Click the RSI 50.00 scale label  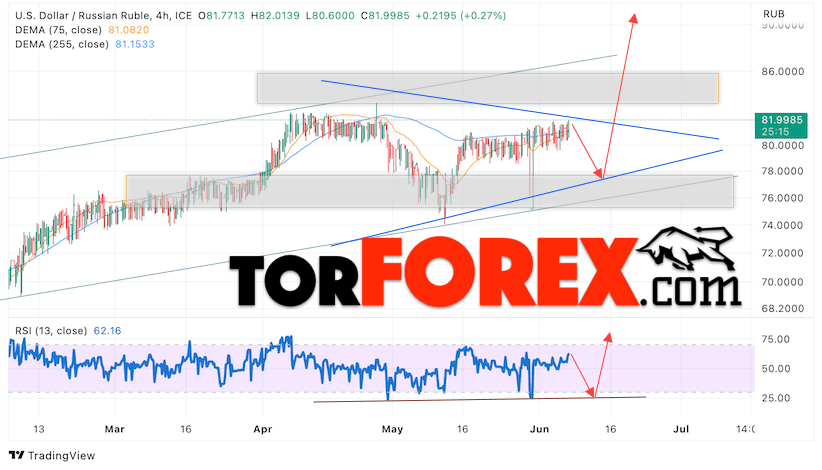coord(775,368)
